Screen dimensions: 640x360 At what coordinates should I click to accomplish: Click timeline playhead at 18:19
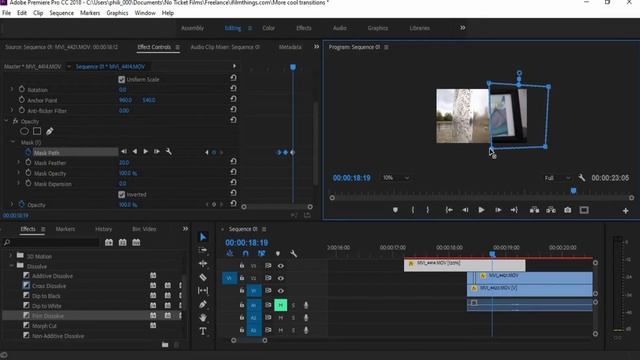492,254
